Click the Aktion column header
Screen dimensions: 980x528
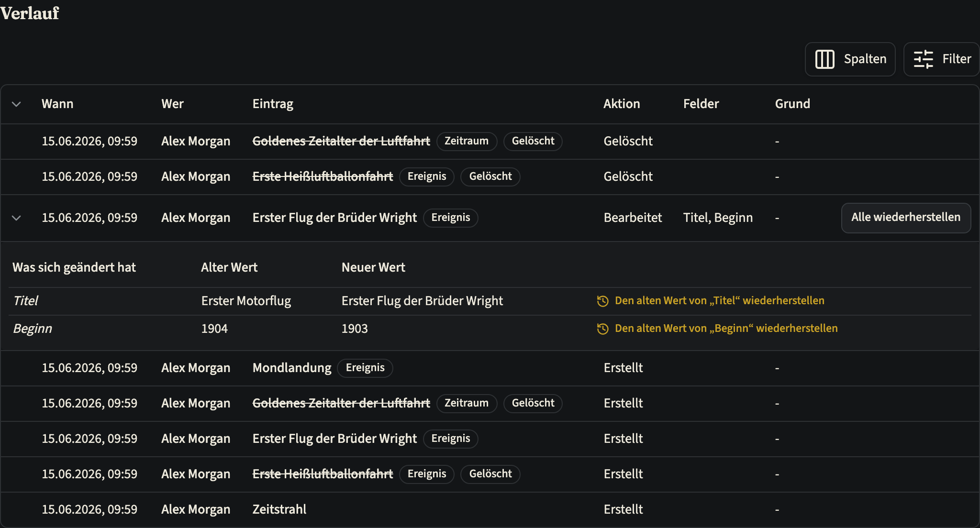point(622,104)
